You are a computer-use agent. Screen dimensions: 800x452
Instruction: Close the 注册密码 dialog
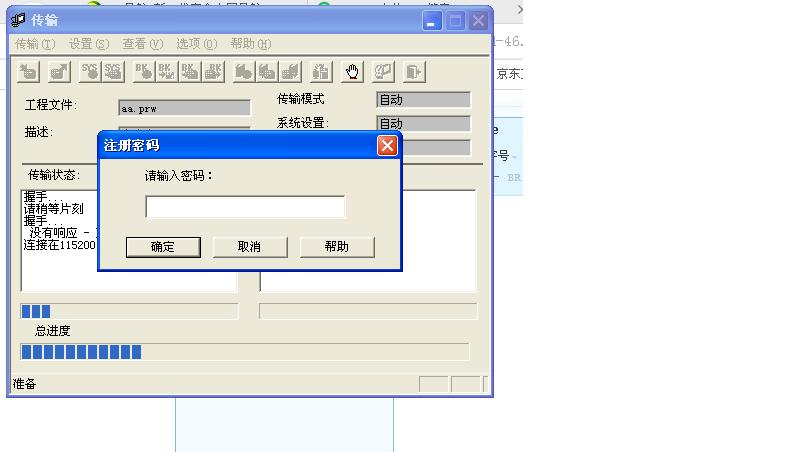coord(387,146)
